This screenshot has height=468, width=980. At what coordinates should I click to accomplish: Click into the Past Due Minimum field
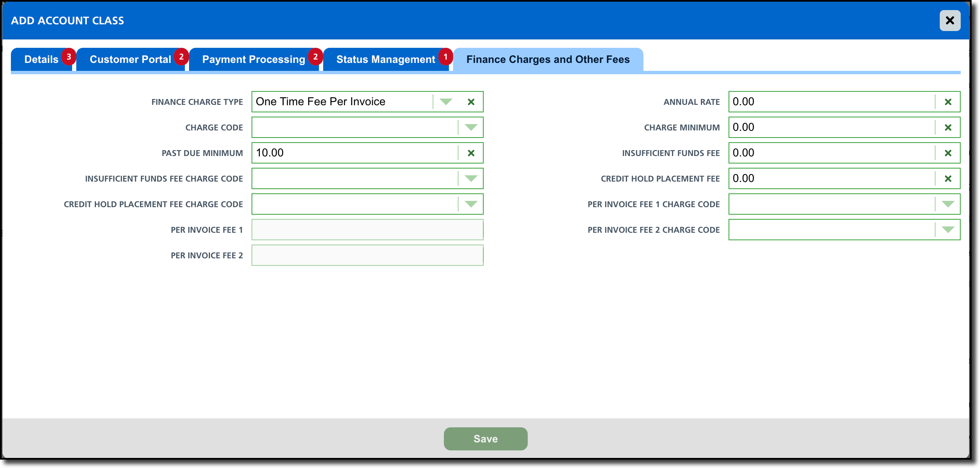[x=354, y=153]
